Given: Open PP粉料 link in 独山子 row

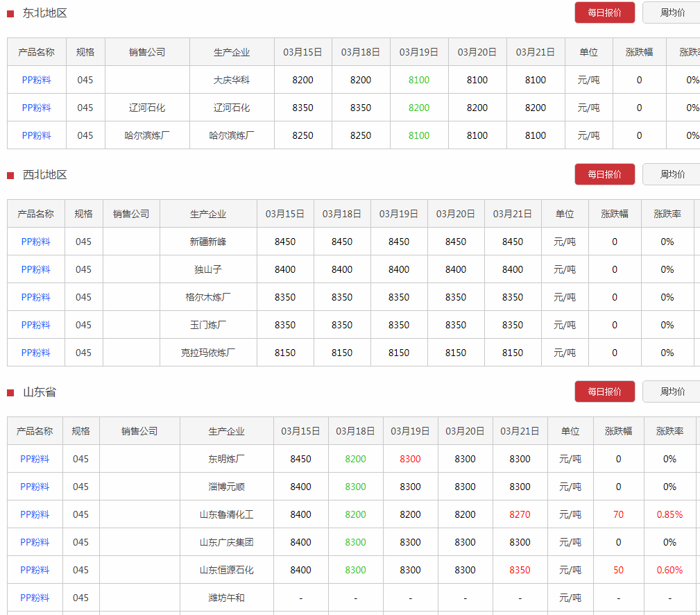Looking at the screenshot, I should (x=35, y=269).
